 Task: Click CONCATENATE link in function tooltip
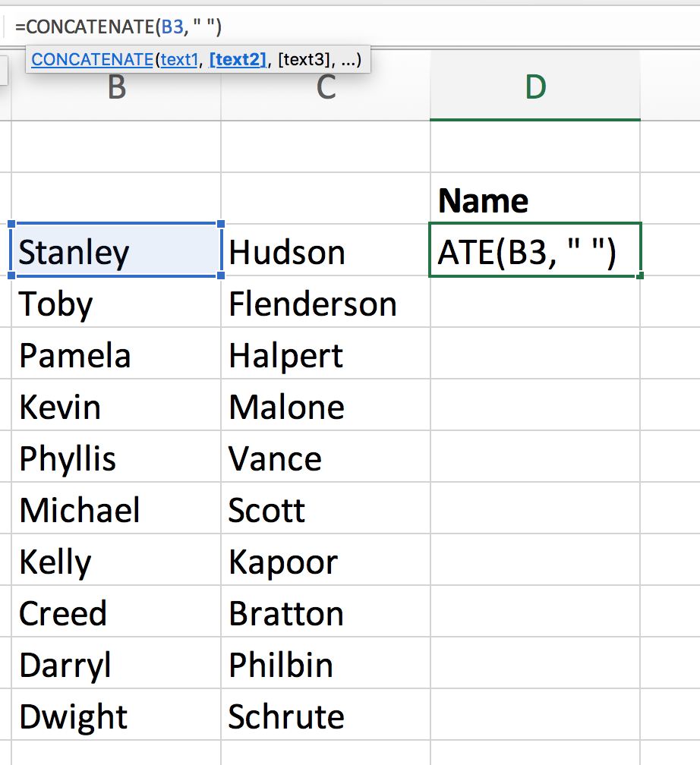91,59
